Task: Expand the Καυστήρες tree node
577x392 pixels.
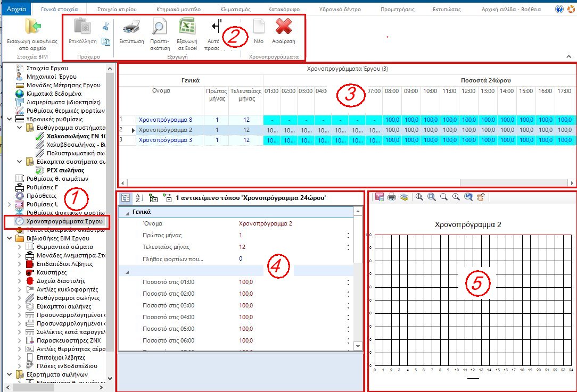Action: tap(20, 272)
